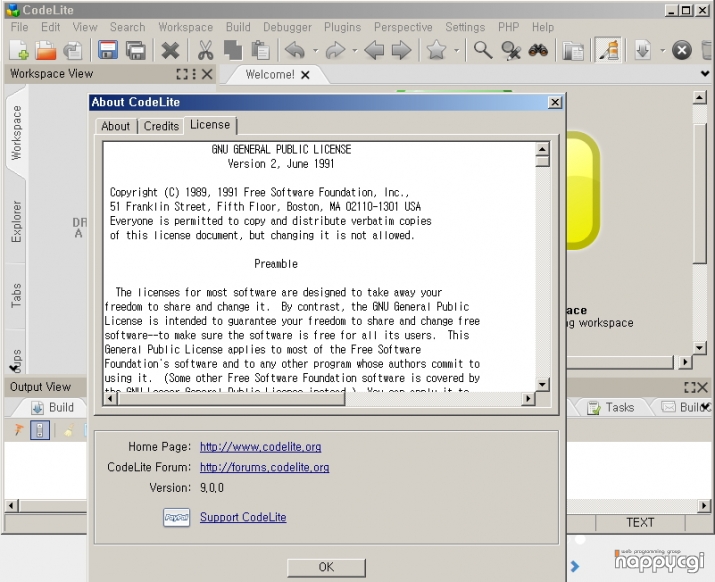Open the File menu
Image resolution: width=715 pixels, height=582 pixels.
(x=20, y=27)
